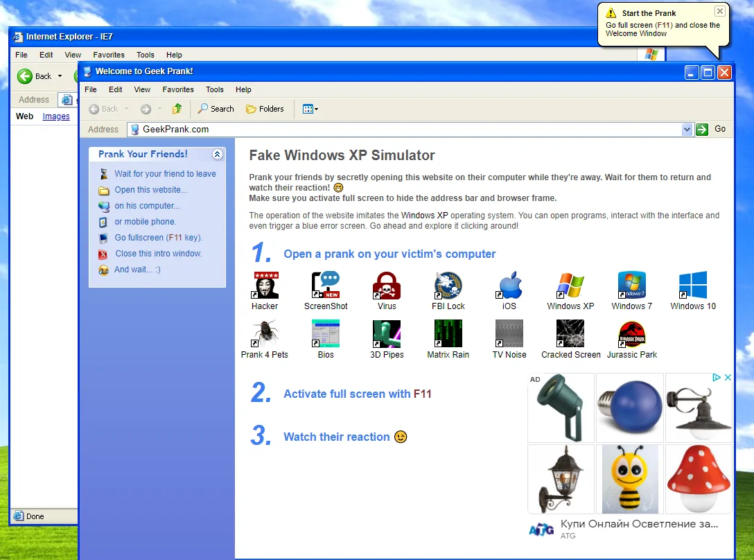Click the red mushroom lamp ad thumbnail
Viewport: 754px width, 560px height.
pos(699,479)
